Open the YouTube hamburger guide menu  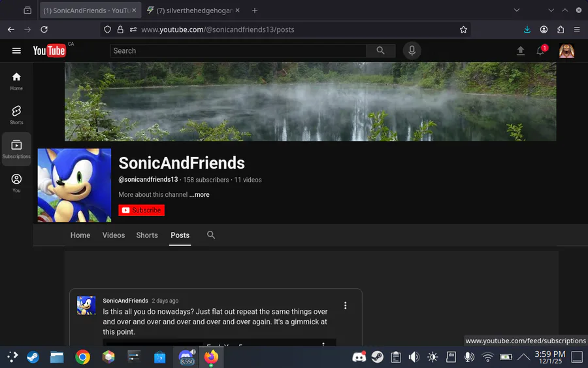click(16, 50)
